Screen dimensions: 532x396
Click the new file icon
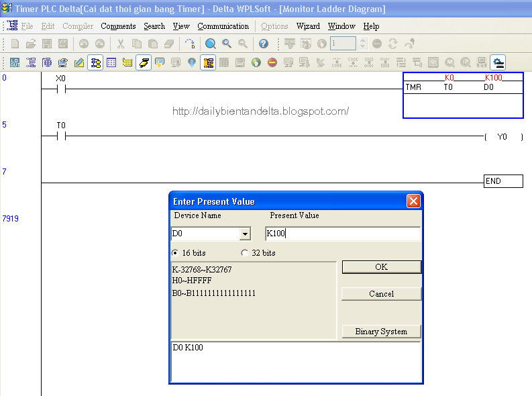(x=15, y=44)
